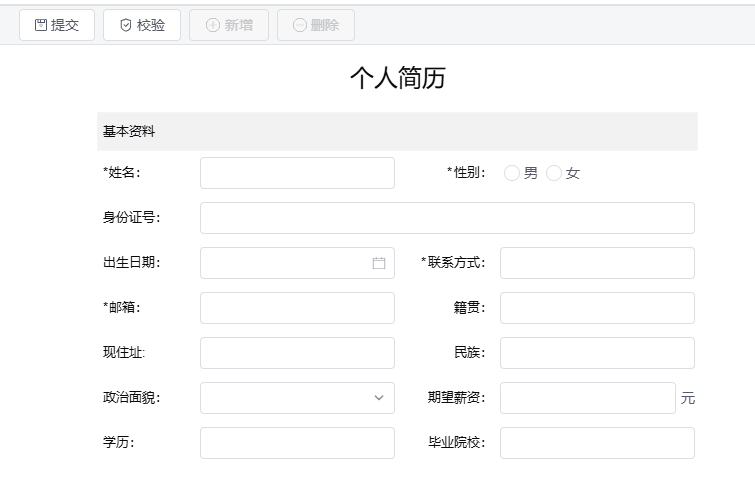Click into the 学历 input field
Image resolution: width=755 pixels, height=490 pixels.
click(x=297, y=443)
